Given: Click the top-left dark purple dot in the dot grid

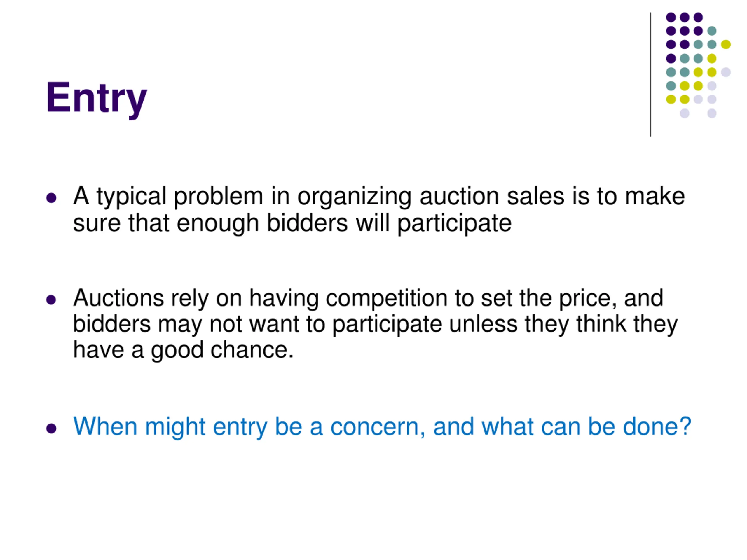Looking at the screenshot, I should [x=671, y=17].
